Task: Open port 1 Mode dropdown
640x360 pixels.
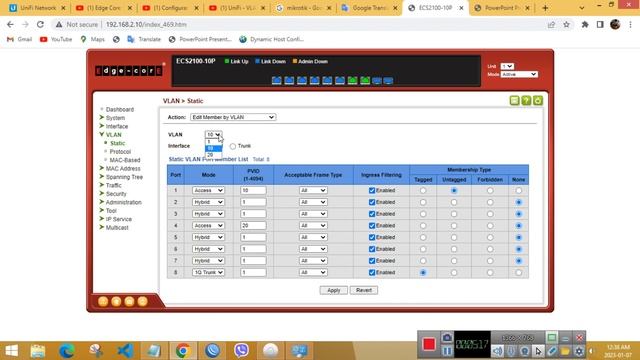Action: pos(208,190)
